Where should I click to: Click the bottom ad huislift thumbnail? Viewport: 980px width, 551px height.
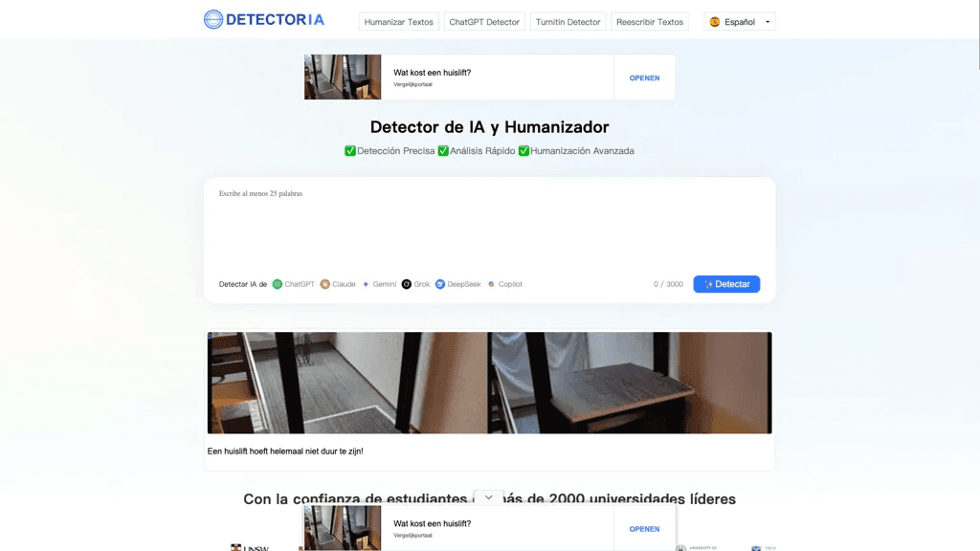[343, 528]
